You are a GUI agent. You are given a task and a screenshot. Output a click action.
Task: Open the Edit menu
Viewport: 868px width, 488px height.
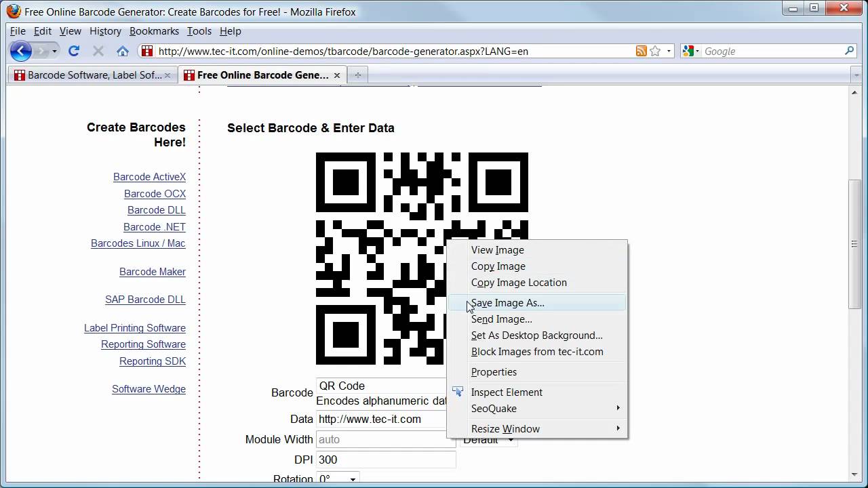click(x=42, y=31)
